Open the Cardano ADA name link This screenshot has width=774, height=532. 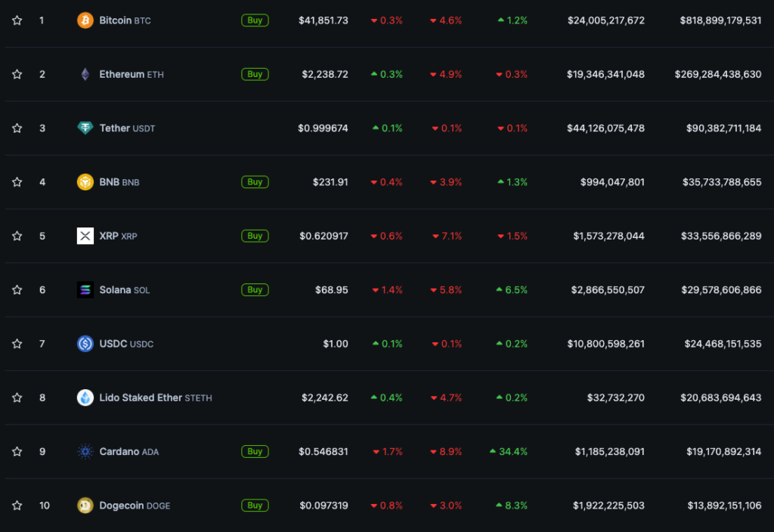119,452
